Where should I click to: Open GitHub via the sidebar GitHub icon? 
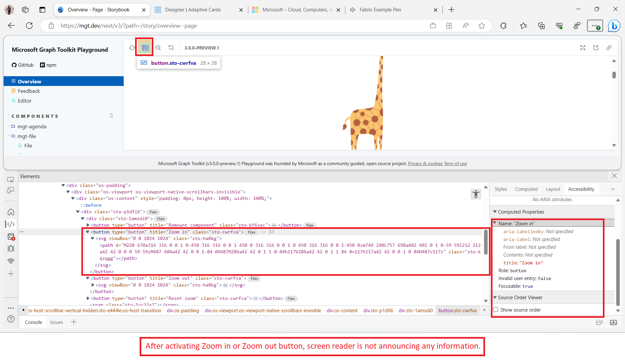point(14,65)
